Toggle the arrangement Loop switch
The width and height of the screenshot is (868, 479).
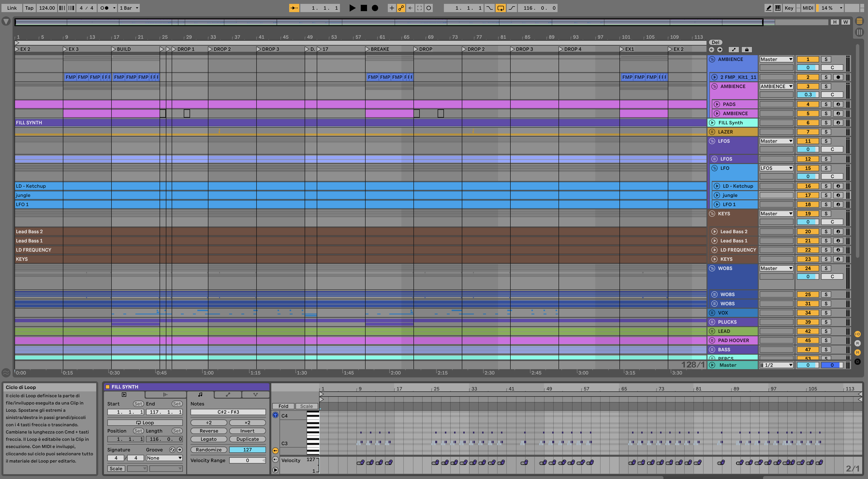pyautogui.click(x=501, y=8)
